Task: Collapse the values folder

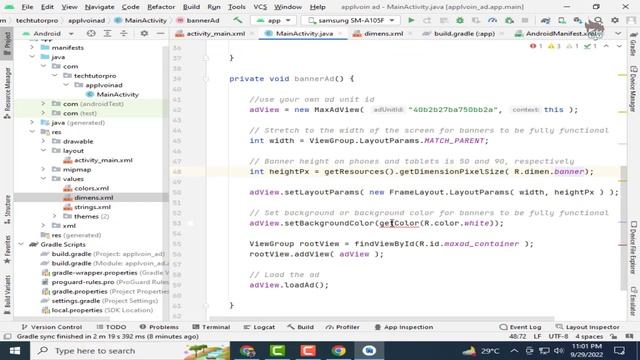Action: click(x=44, y=179)
